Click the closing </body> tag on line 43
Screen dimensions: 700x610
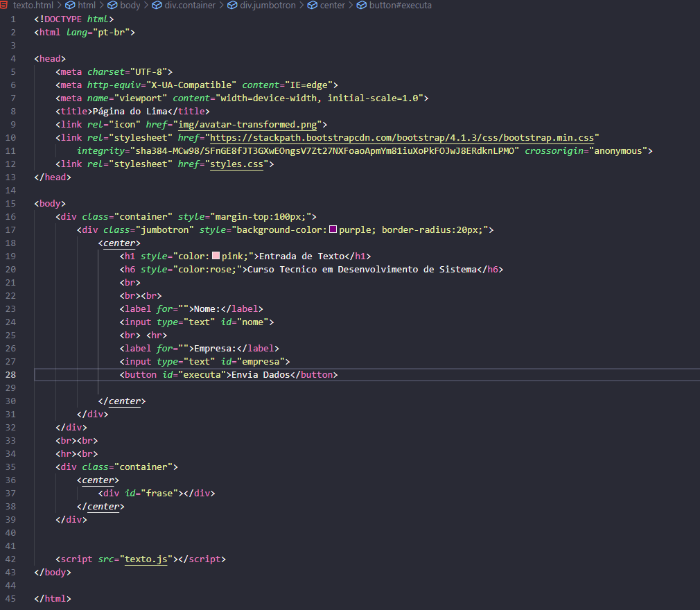coord(53,572)
